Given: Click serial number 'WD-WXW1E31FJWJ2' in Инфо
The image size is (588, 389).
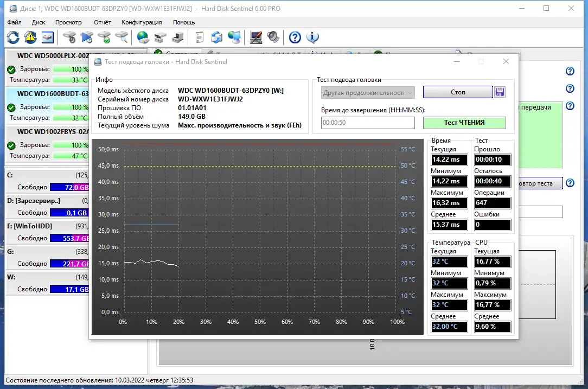Looking at the screenshot, I should (210, 99).
